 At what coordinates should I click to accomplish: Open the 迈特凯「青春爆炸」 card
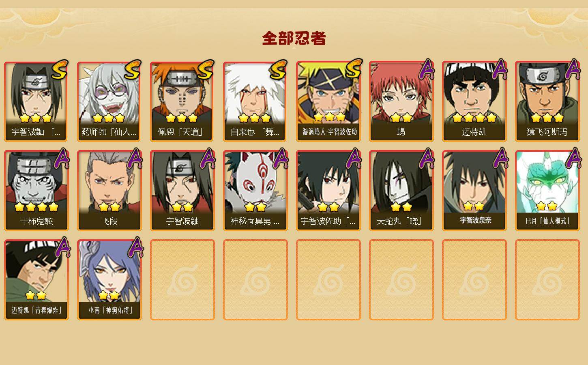pyautogui.click(x=36, y=280)
